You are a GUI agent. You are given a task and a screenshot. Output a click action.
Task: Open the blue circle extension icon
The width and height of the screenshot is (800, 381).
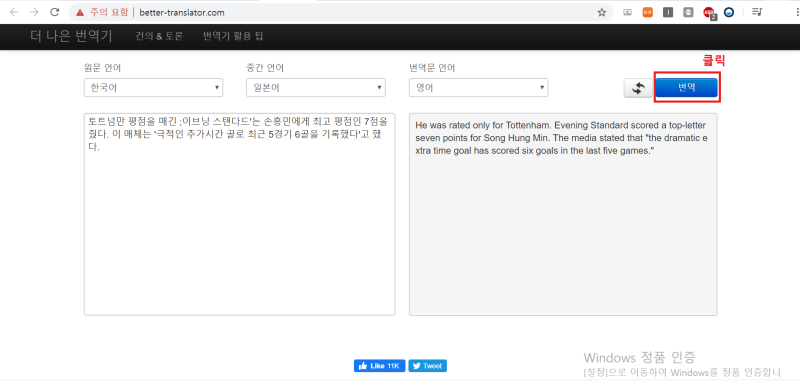tap(729, 12)
